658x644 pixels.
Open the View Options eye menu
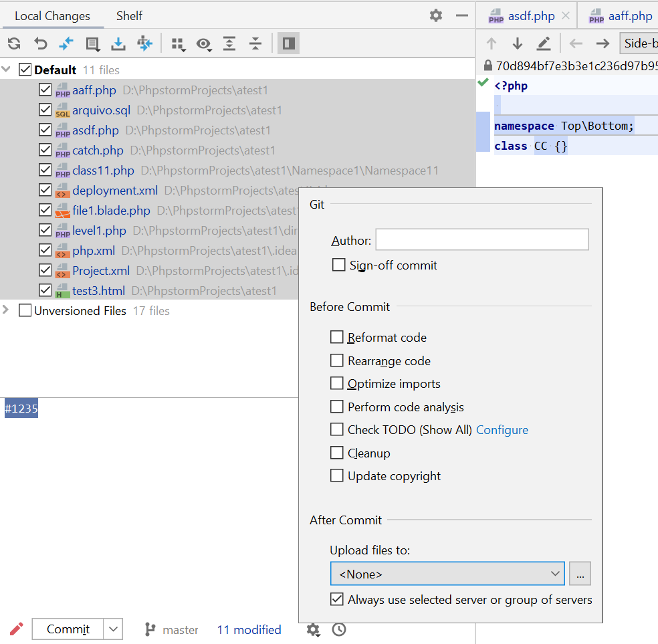pyautogui.click(x=204, y=43)
